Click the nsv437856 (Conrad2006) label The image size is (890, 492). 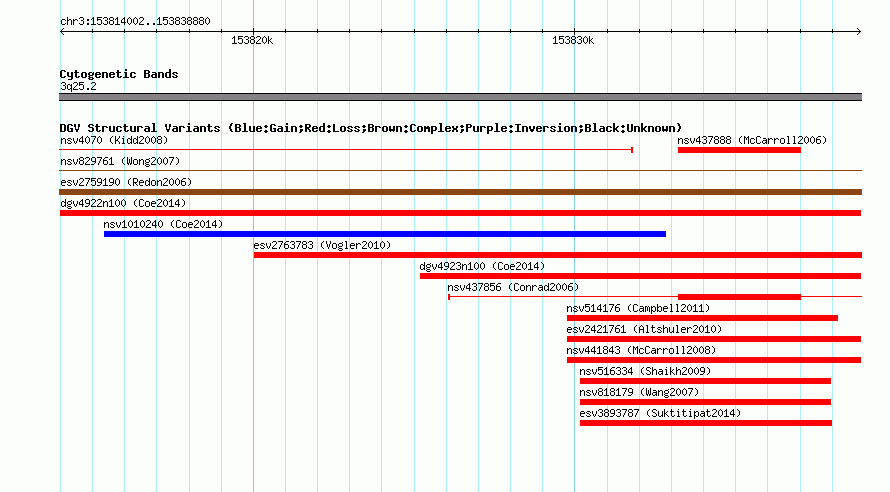click(513, 287)
